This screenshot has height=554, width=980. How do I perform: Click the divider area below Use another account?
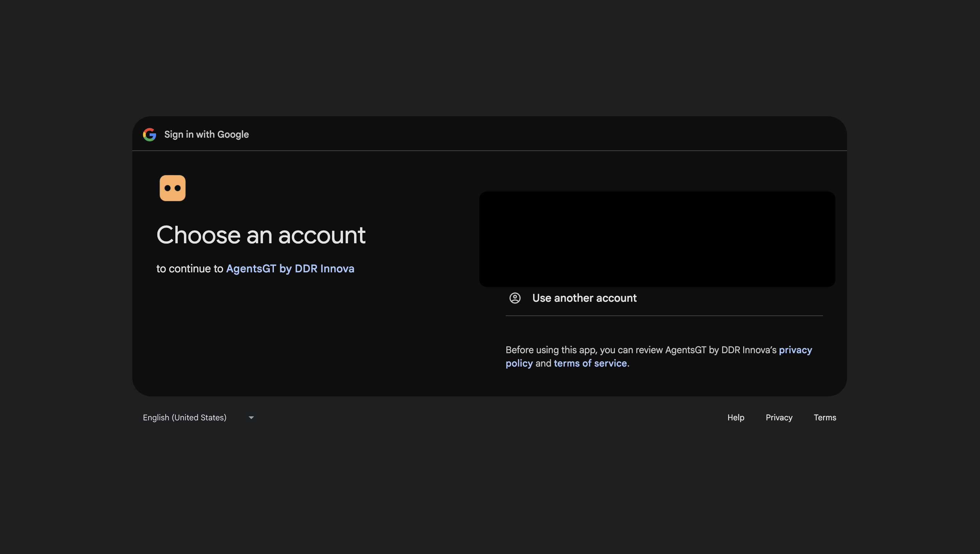pos(664,315)
